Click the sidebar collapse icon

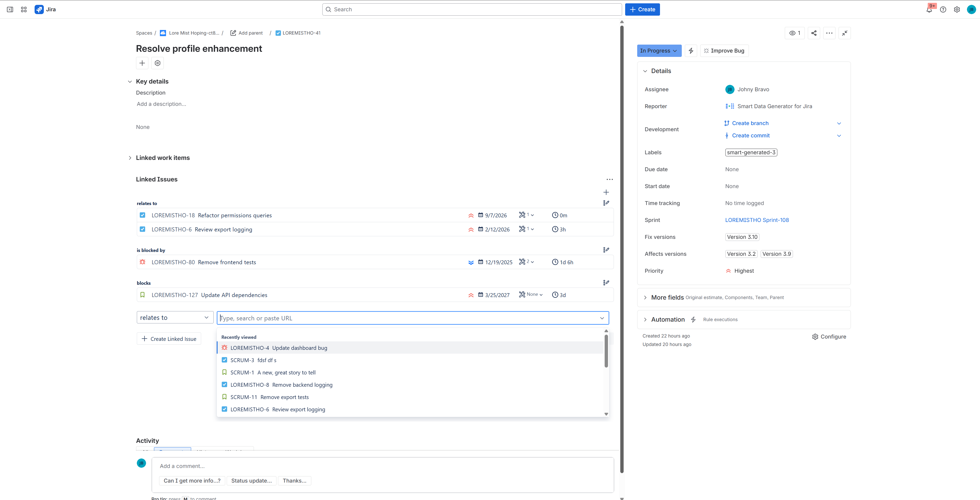(x=10, y=9)
